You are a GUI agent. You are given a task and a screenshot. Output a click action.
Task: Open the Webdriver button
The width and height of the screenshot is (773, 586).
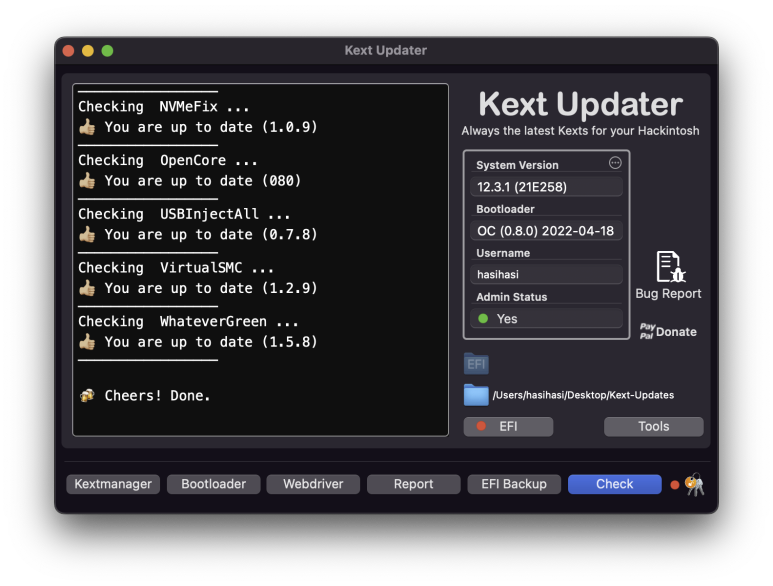(313, 484)
